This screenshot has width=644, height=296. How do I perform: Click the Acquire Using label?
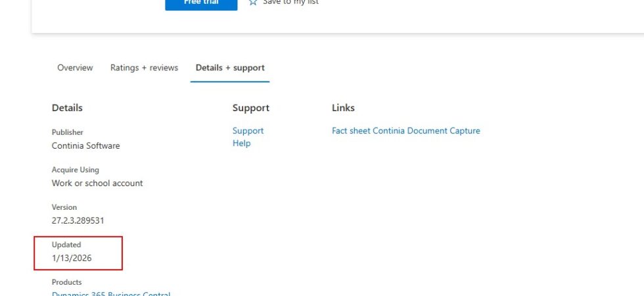pos(75,170)
